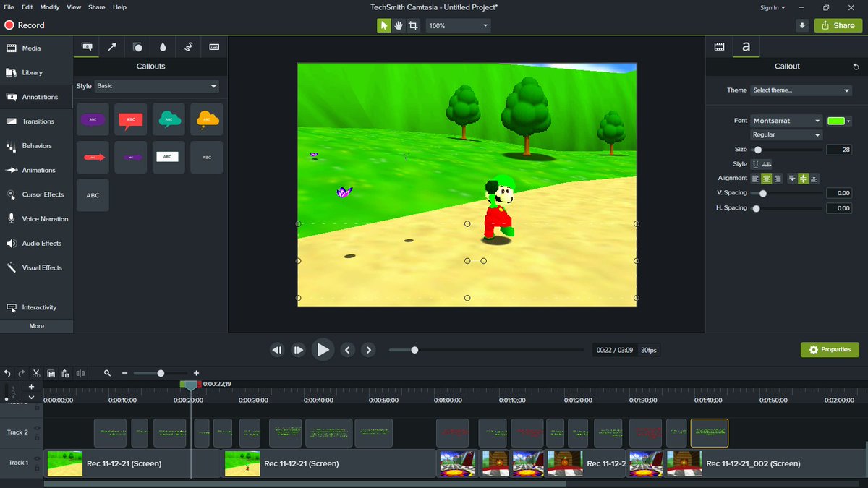Open the Transitions panel
Viewport: 868px width, 488px height.
[36, 121]
